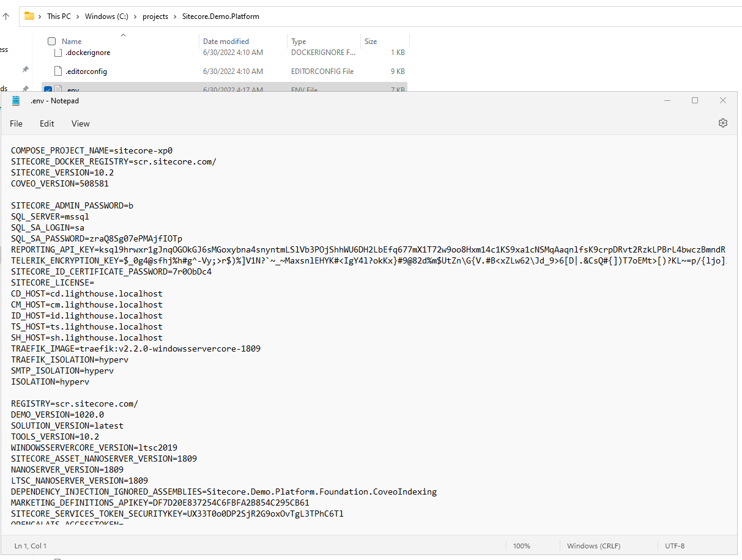The height and width of the screenshot is (560, 742).
Task: Sort by the Size column header
Action: (x=371, y=42)
